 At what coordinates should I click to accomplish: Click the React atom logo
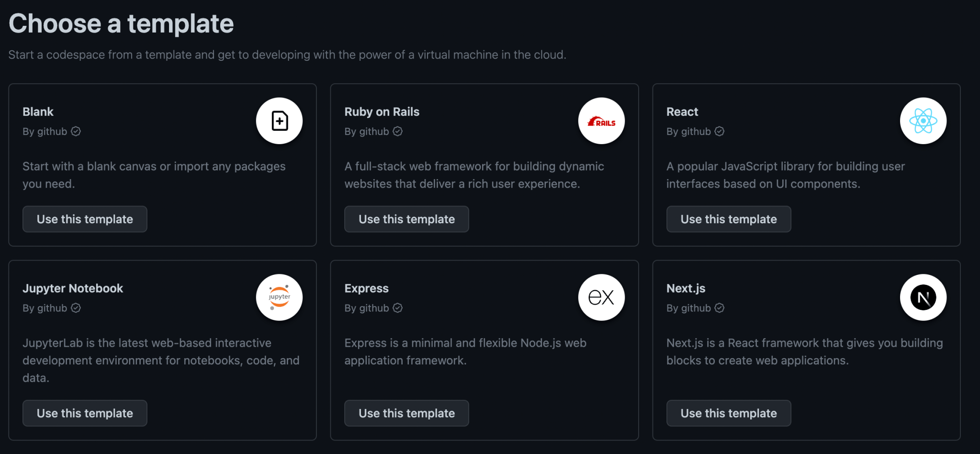pos(923,121)
